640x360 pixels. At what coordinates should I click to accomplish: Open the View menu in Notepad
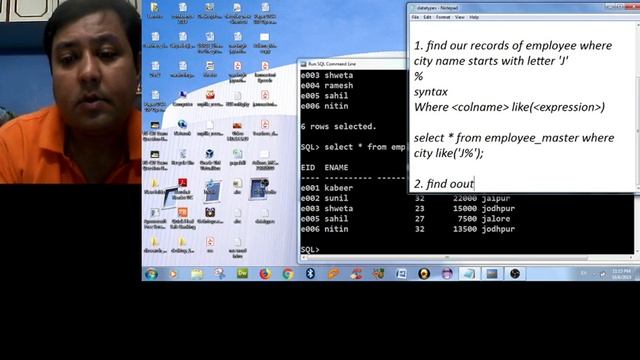pyautogui.click(x=460, y=17)
